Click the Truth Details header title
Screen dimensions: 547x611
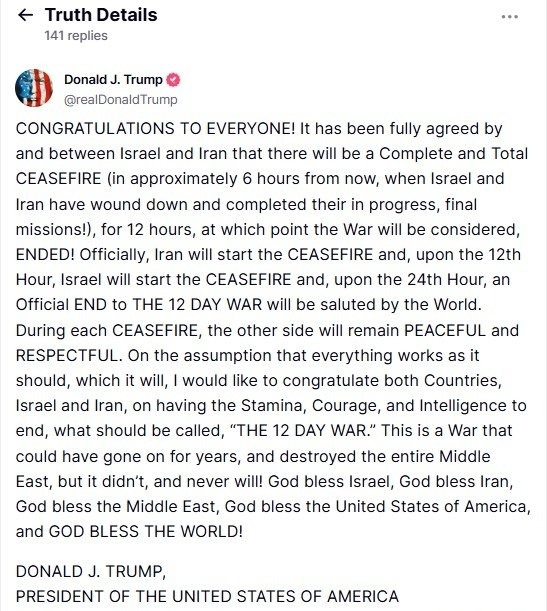click(101, 15)
